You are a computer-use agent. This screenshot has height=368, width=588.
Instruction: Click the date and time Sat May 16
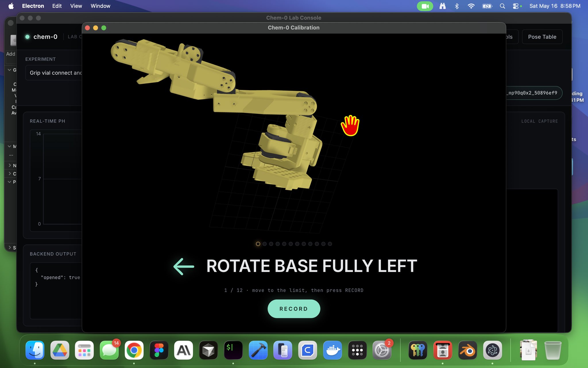coord(555,6)
